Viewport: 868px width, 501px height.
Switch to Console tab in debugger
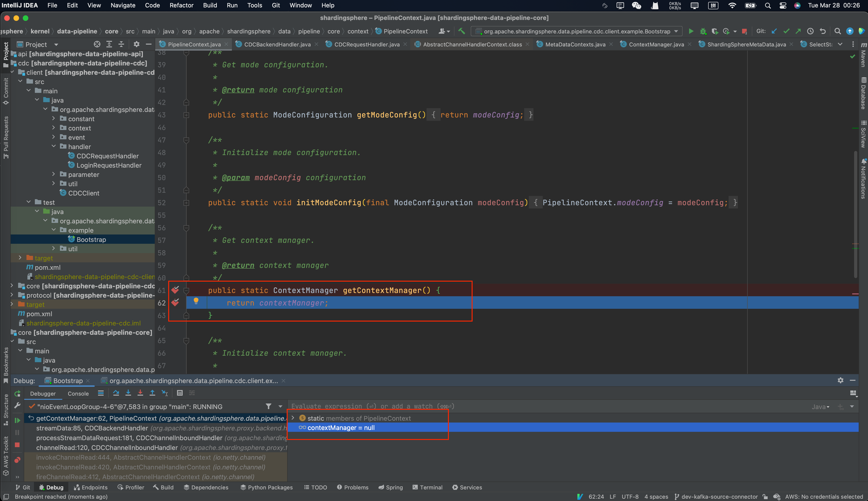click(78, 394)
